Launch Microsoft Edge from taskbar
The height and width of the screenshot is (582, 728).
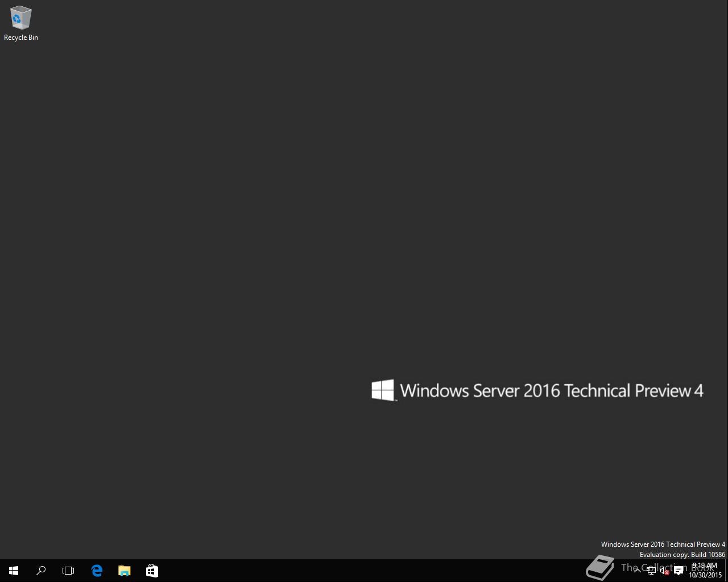point(97,571)
